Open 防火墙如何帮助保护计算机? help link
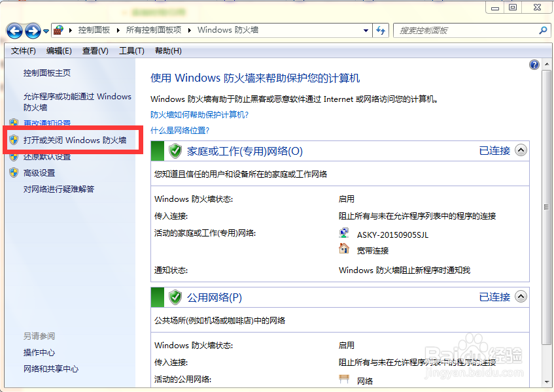The image size is (554, 392). click(199, 115)
